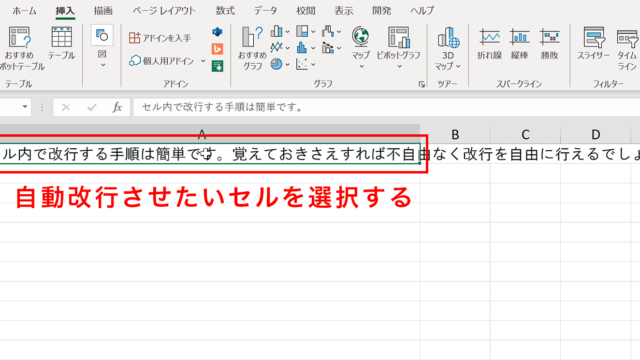Select column D header

(x=596, y=134)
